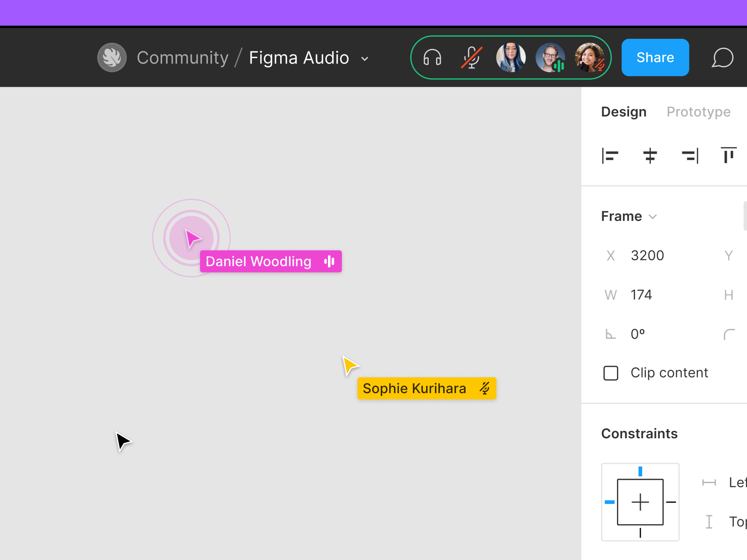Viewport: 747px width, 560px height.
Task: Select the align left edges icon
Action: click(610, 156)
